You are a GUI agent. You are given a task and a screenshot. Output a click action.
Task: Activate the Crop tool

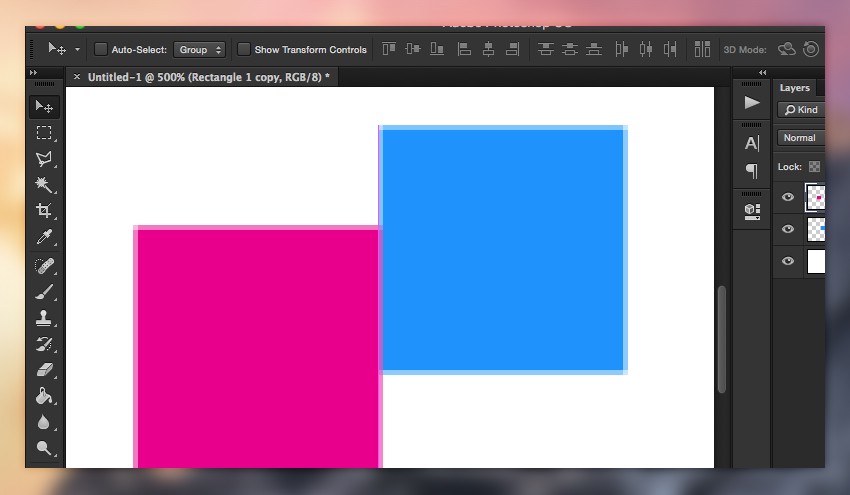pos(44,211)
